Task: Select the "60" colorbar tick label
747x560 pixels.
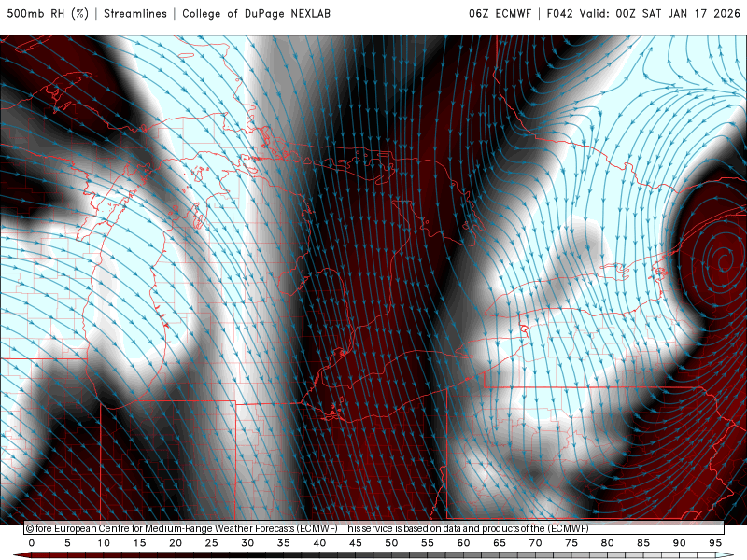Action: click(463, 543)
